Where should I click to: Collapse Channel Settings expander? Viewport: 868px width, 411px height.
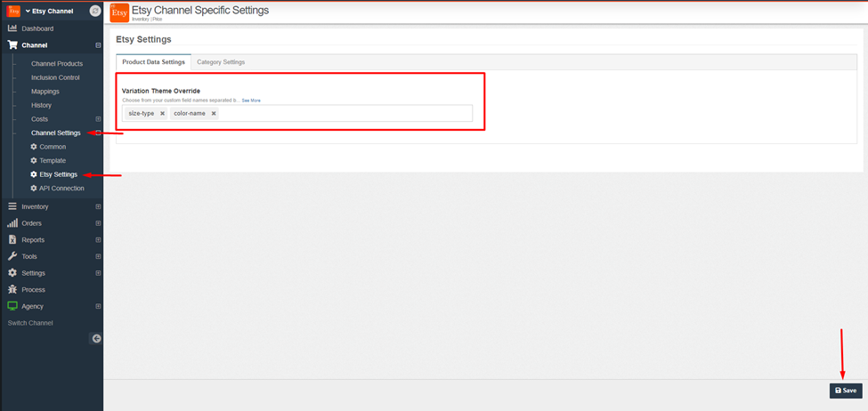point(98,133)
